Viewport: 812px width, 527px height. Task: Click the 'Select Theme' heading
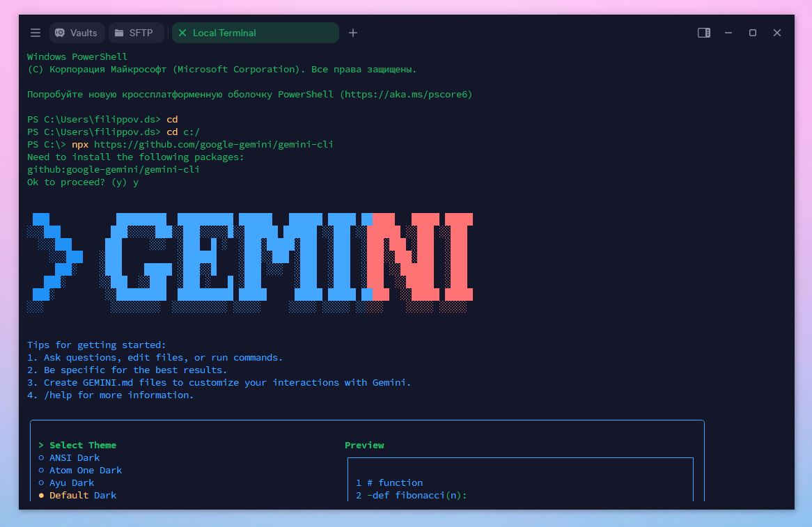83,446
